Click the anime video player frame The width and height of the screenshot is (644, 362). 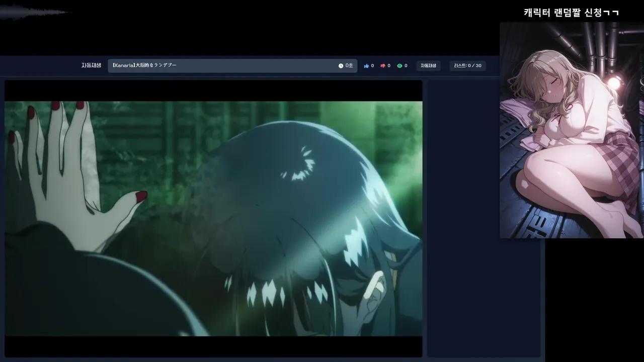213,219
